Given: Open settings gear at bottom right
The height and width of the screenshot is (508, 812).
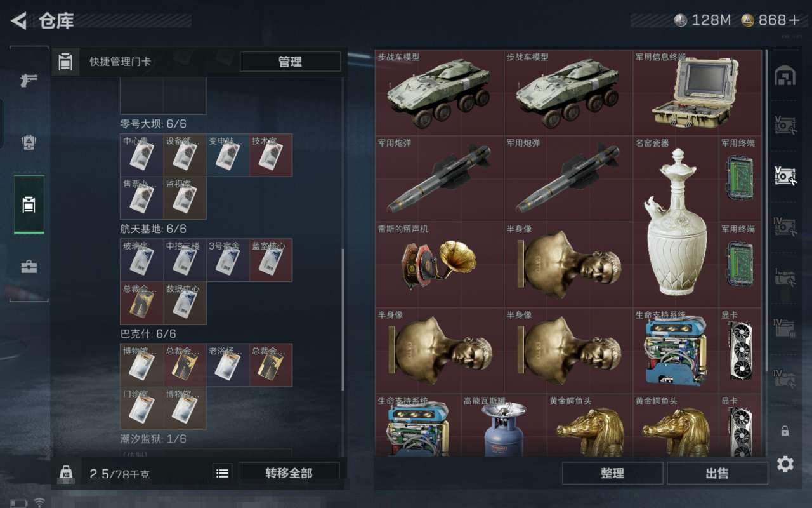Looking at the screenshot, I should [x=785, y=464].
